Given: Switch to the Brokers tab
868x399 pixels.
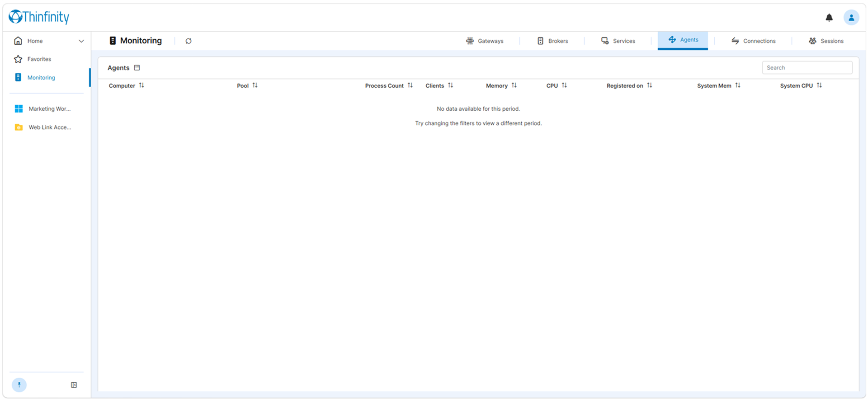Looking at the screenshot, I should click(x=552, y=41).
